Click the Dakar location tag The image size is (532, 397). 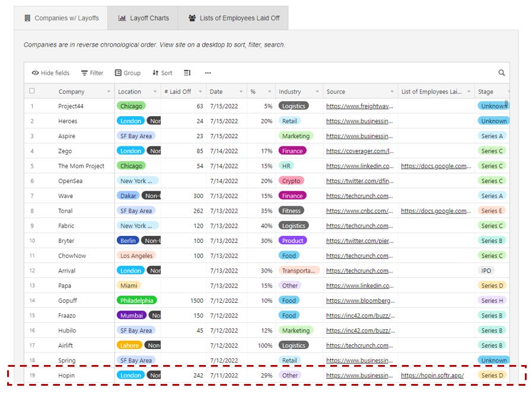click(x=128, y=196)
